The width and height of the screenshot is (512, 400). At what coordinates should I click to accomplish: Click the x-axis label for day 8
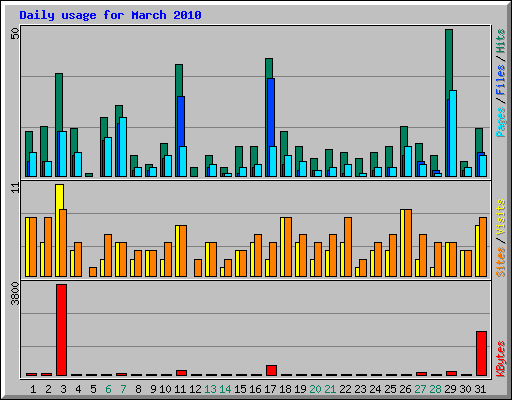point(138,389)
